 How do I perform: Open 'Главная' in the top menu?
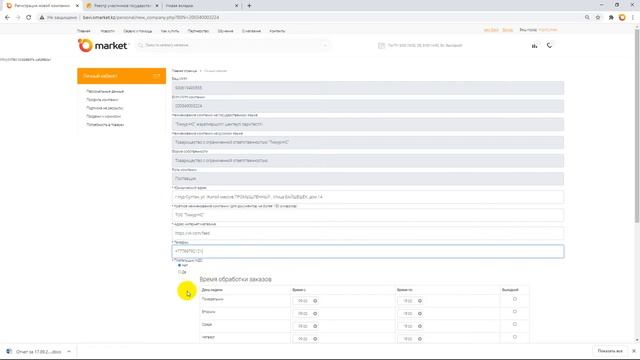(84, 31)
